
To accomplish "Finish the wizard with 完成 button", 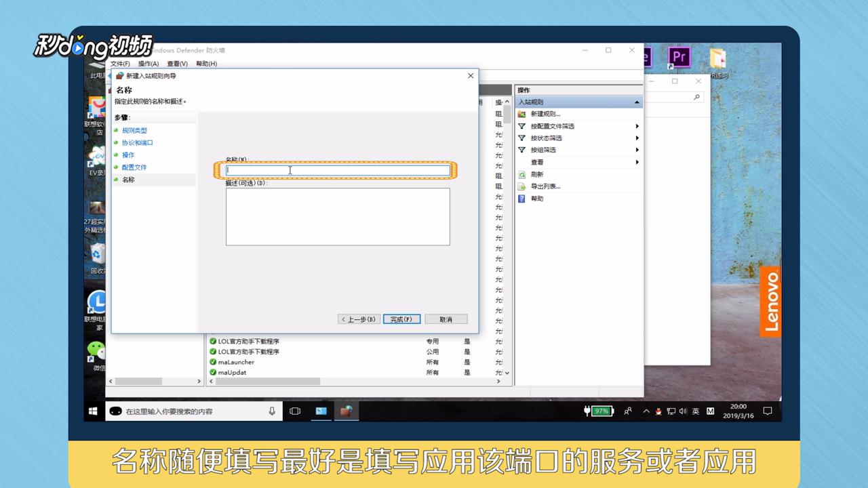I will click(401, 319).
